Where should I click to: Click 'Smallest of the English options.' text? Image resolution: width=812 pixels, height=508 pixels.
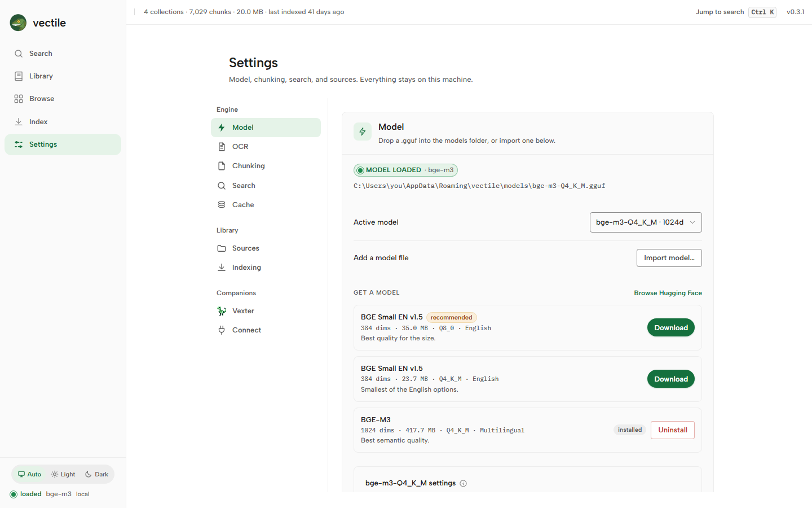409,390
